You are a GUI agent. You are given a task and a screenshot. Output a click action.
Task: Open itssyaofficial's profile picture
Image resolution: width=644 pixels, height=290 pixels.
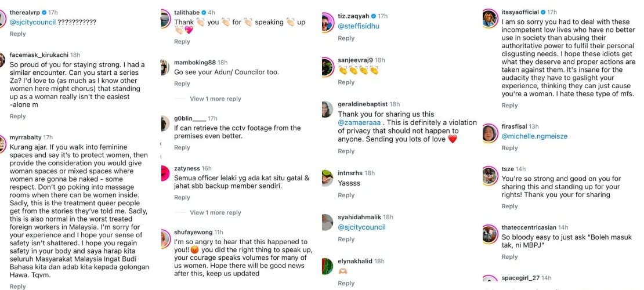[x=490, y=19]
